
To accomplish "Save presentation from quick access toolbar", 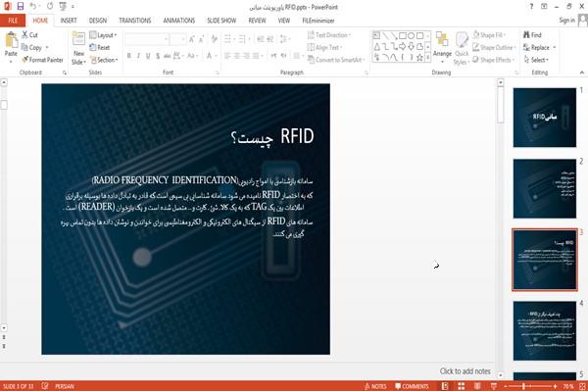I will pyautogui.click(x=21, y=7).
